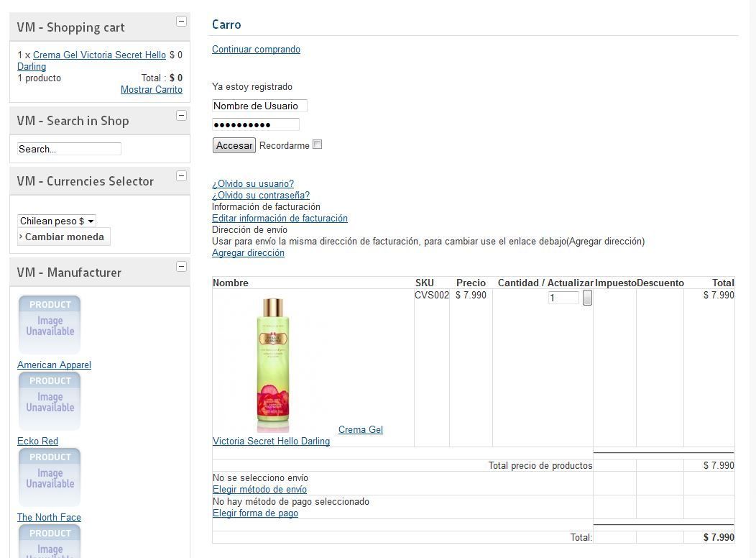The width and height of the screenshot is (756, 558).
Task: Open ¿Olvido su contraseña? link
Action: coord(261,196)
